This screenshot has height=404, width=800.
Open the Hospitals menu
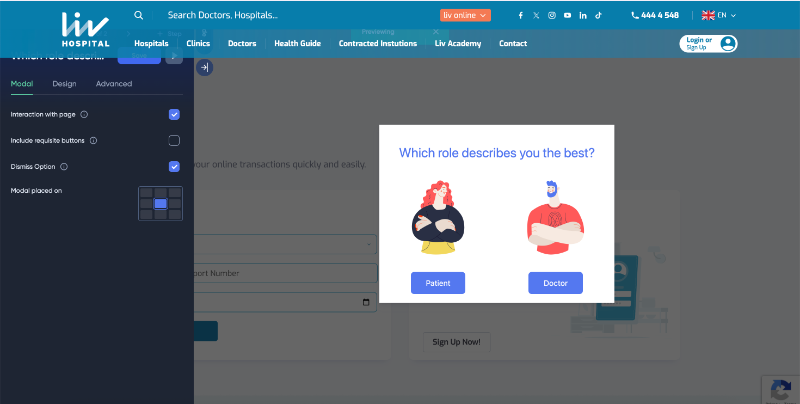[151, 43]
